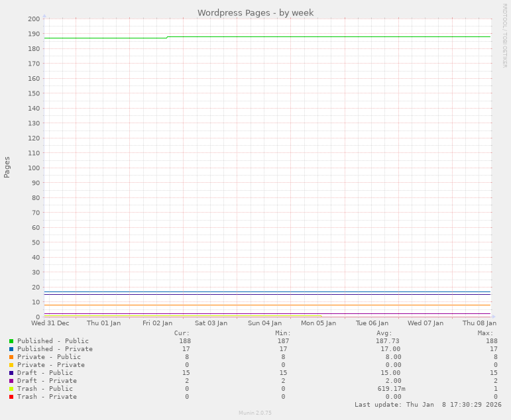
Task: Click the 150 y-axis tick label
Action: click(x=34, y=93)
